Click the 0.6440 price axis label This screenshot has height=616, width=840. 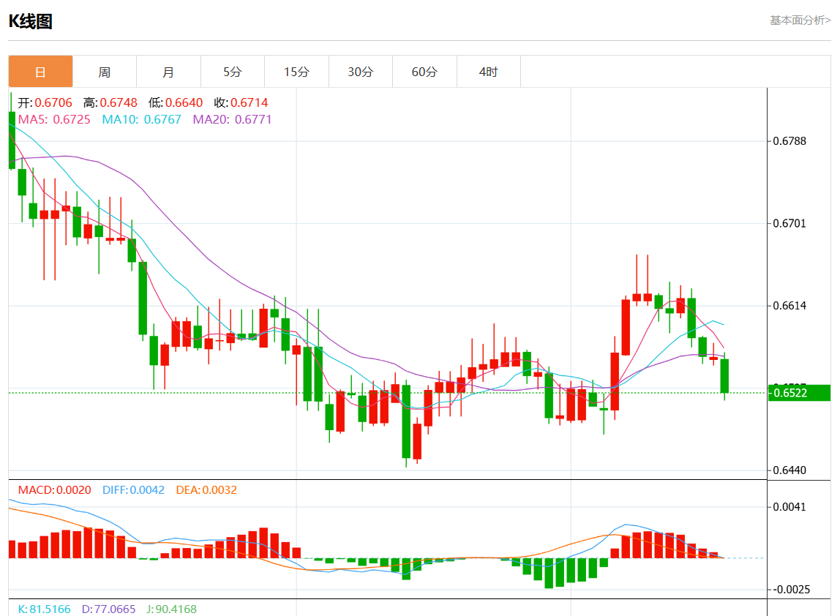click(790, 470)
